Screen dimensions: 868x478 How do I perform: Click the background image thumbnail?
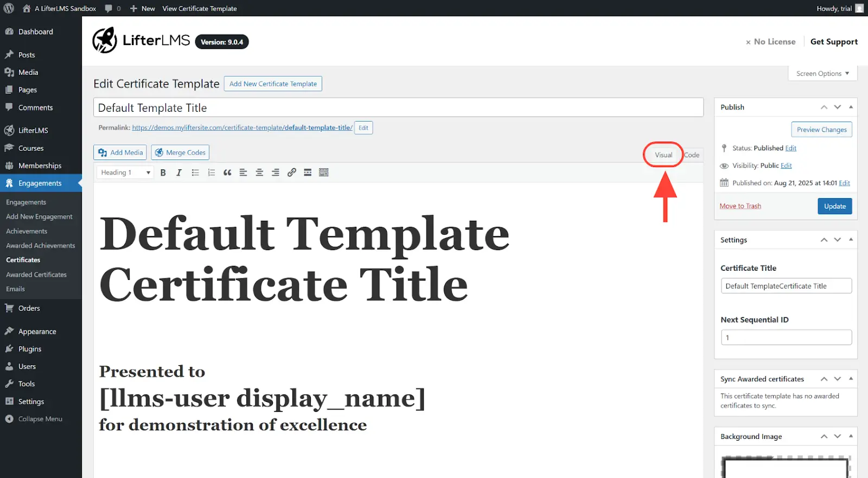coord(786,467)
